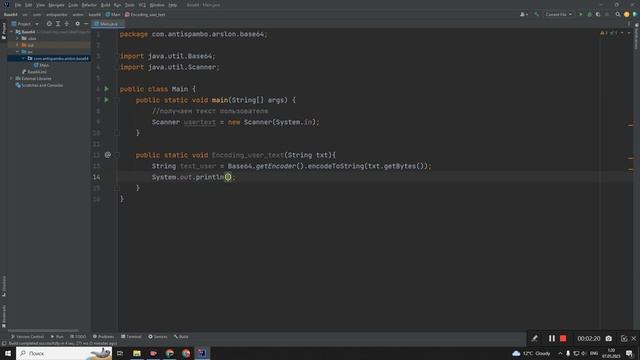Image resolution: width=640 pixels, height=360 pixels.
Task: Collapse the src folder
Action: pos(18,52)
